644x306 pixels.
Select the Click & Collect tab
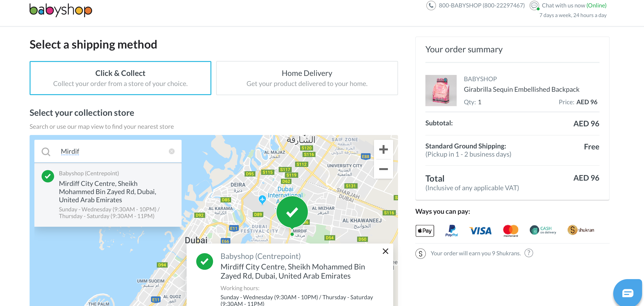coord(120,78)
